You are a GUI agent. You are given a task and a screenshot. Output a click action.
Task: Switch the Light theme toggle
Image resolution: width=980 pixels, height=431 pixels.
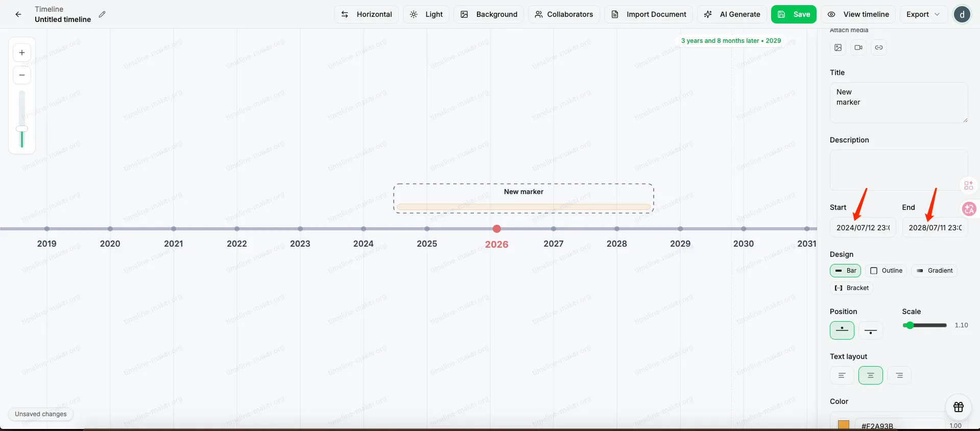click(426, 14)
